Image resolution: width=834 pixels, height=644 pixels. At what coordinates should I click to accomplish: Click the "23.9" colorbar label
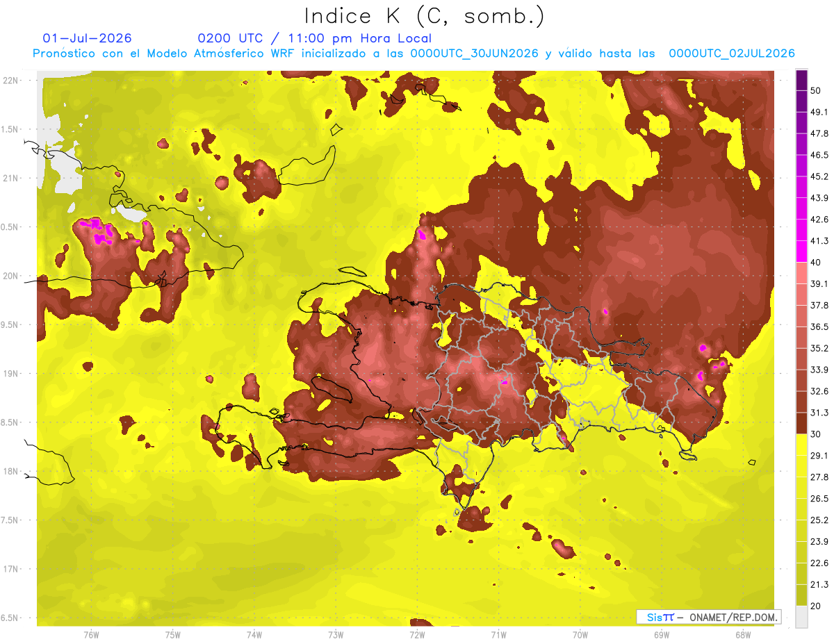(x=819, y=542)
